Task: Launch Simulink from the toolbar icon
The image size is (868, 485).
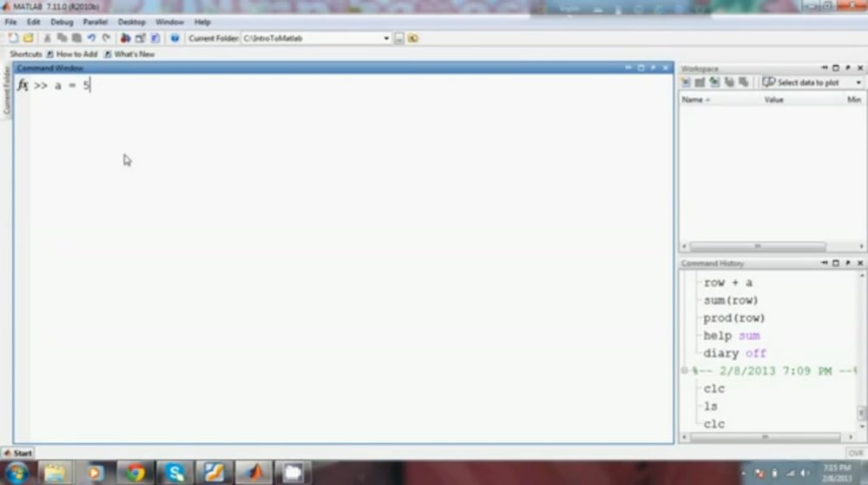Action: pyautogui.click(x=126, y=38)
